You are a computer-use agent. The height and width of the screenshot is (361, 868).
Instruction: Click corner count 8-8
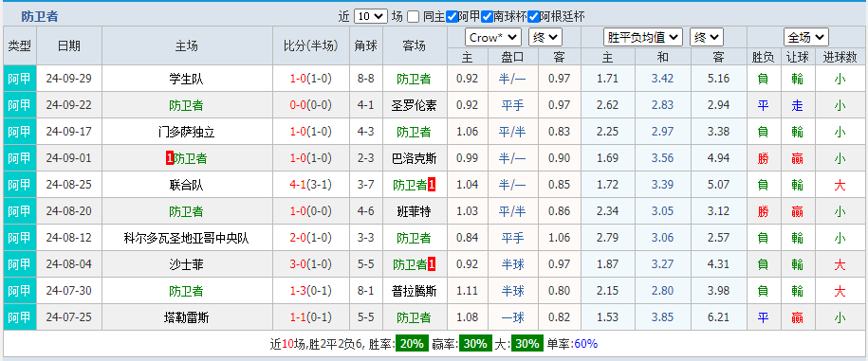(x=366, y=79)
